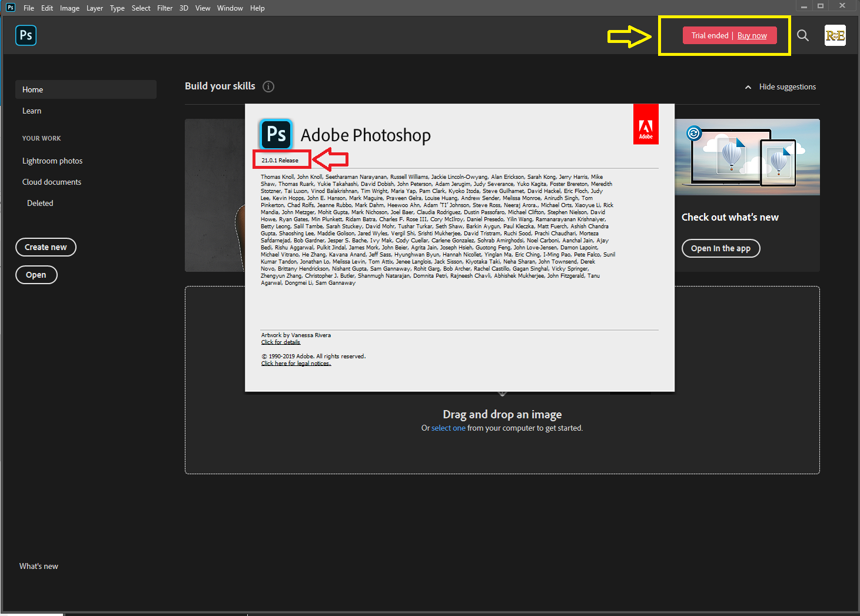Click the '21.0.1 Release' version text

(x=280, y=160)
